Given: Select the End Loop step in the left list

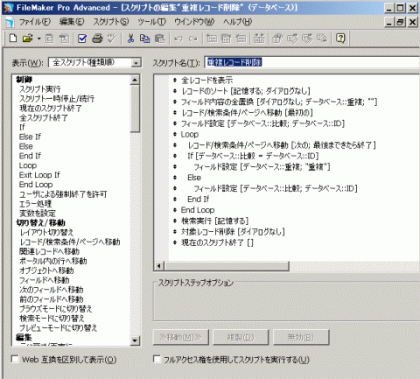Looking at the screenshot, I should click(36, 184).
